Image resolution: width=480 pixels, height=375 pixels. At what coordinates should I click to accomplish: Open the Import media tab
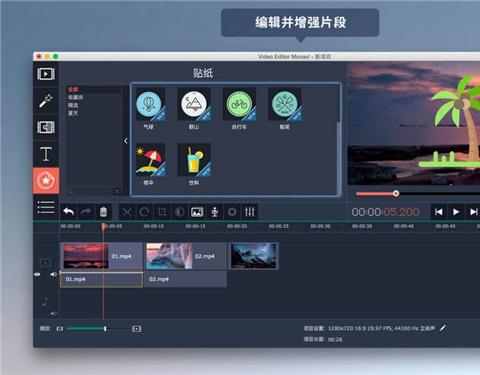tap(46, 74)
